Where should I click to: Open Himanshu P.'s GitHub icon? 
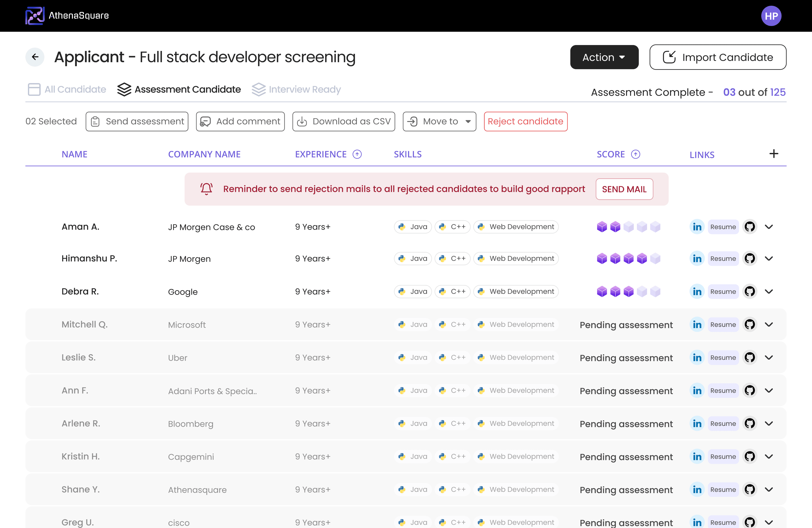pos(750,258)
